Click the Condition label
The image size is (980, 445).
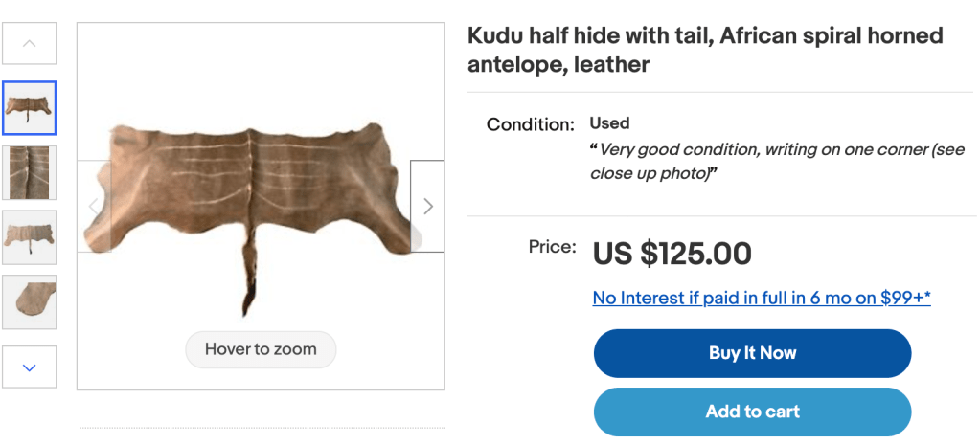click(x=530, y=124)
